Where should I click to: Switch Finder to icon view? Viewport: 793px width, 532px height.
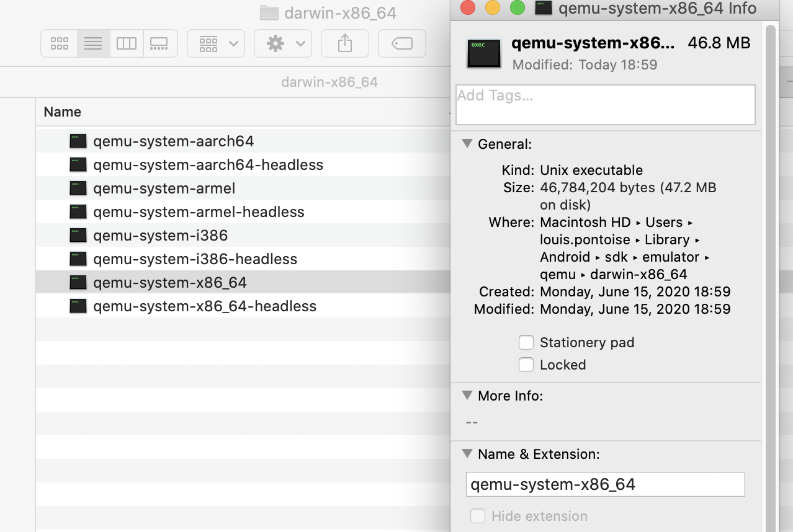pyautogui.click(x=60, y=43)
